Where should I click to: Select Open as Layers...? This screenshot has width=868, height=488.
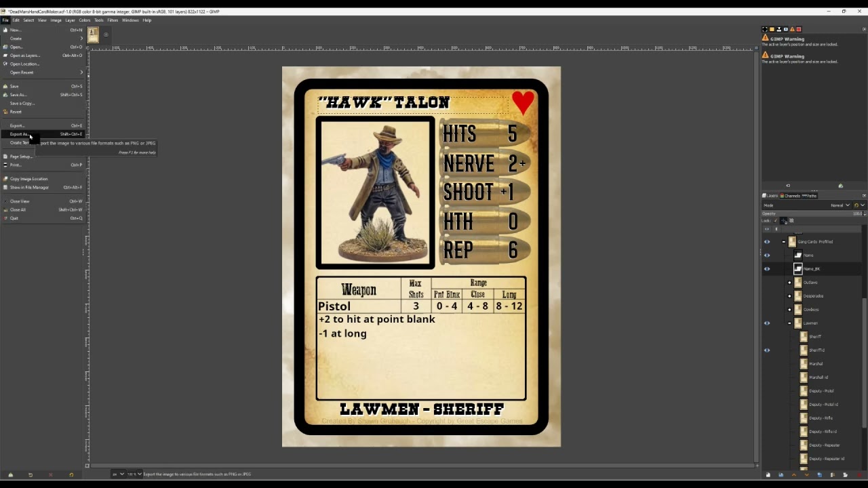coord(43,56)
